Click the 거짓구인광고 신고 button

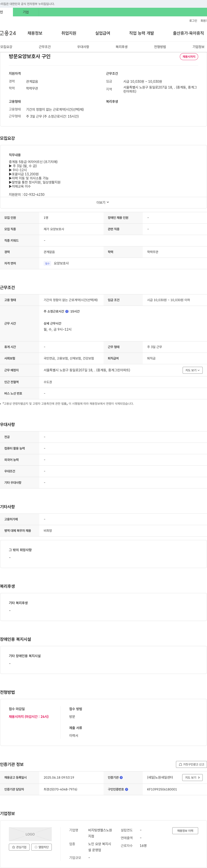(191, 764)
